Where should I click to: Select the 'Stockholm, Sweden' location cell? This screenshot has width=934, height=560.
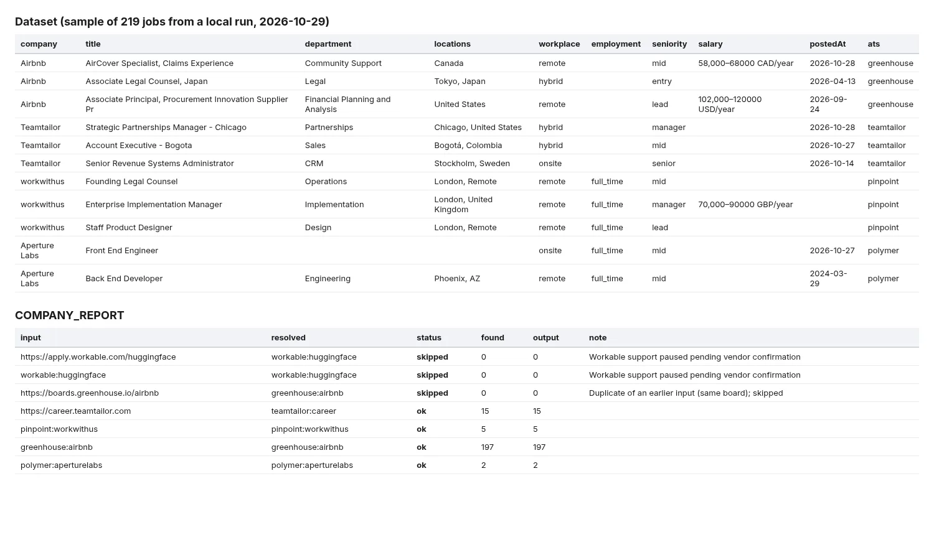pos(472,164)
